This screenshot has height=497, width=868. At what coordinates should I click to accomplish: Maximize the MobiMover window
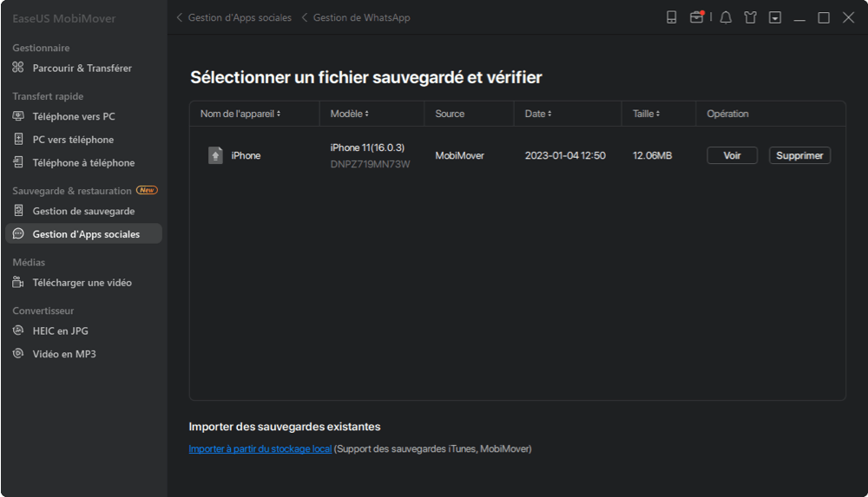824,17
